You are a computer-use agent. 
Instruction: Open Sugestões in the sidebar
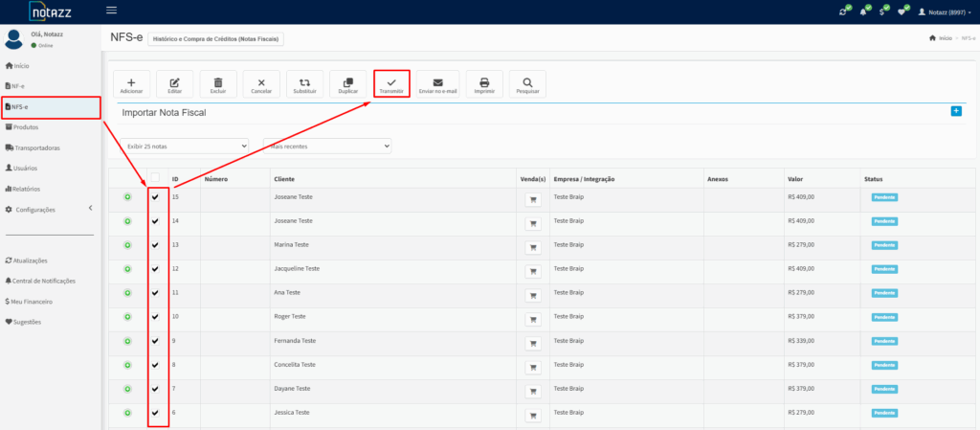(23, 322)
